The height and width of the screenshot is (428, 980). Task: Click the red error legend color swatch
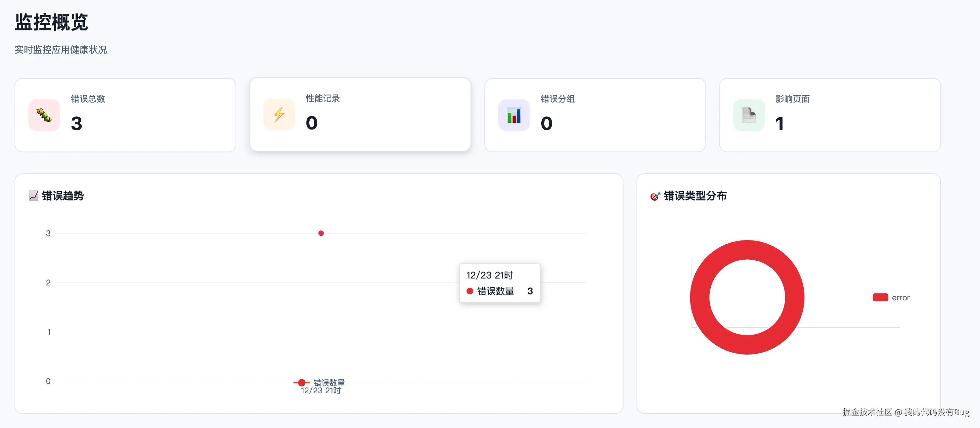click(x=880, y=297)
